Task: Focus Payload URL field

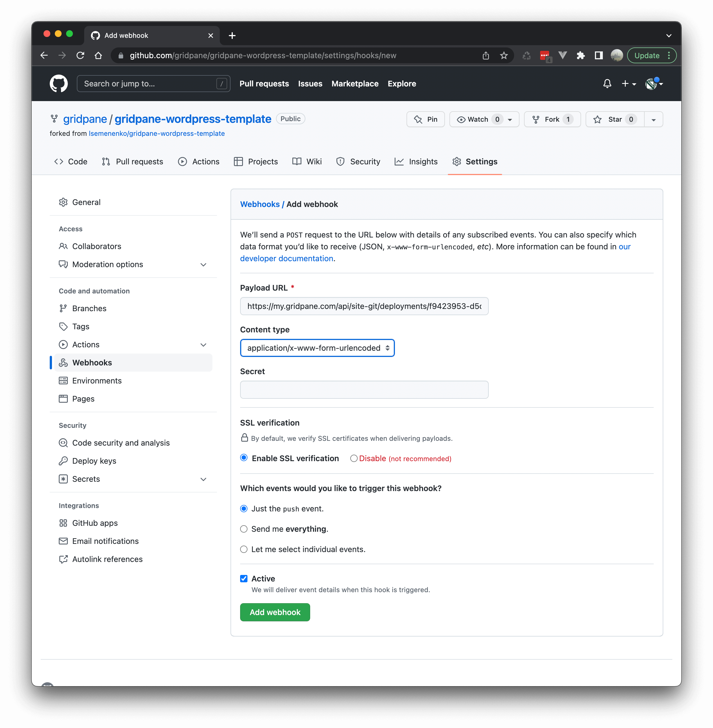Action: pyautogui.click(x=364, y=306)
